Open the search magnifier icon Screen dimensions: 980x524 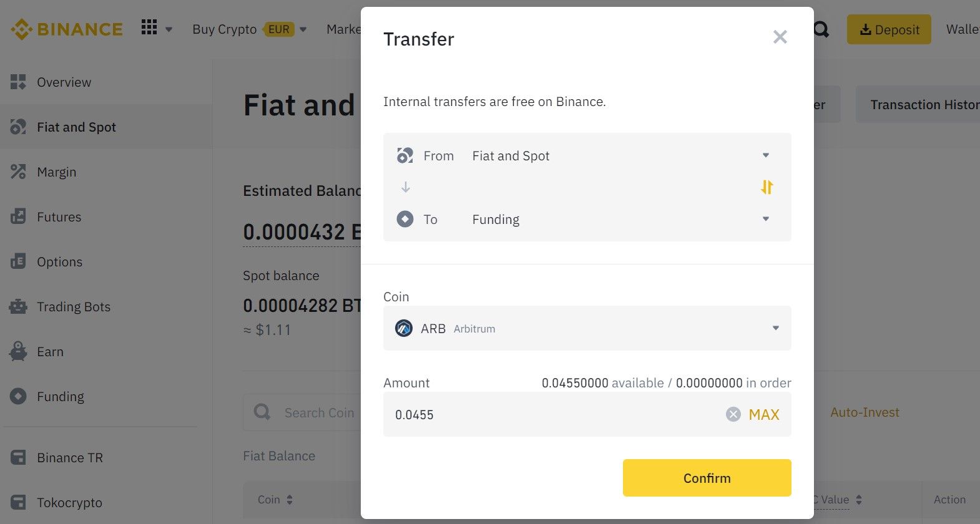[821, 29]
